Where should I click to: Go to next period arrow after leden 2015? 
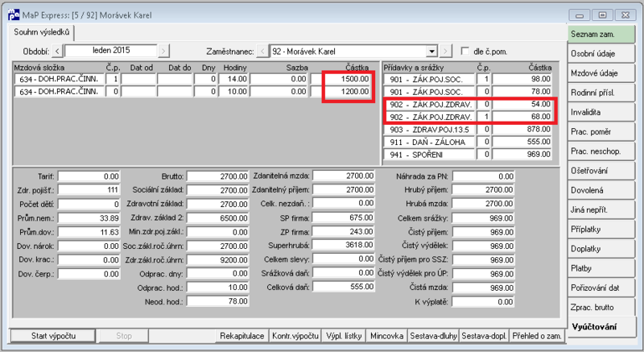pos(163,52)
